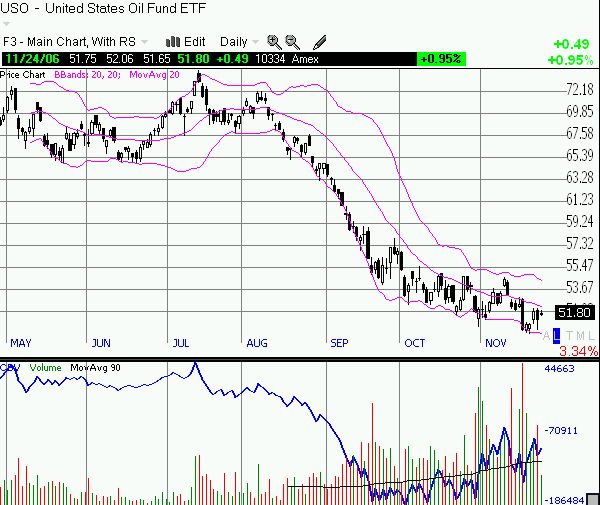Toggle the gray L option after M
This screenshot has width=600, height=505.
click(591, 336)
